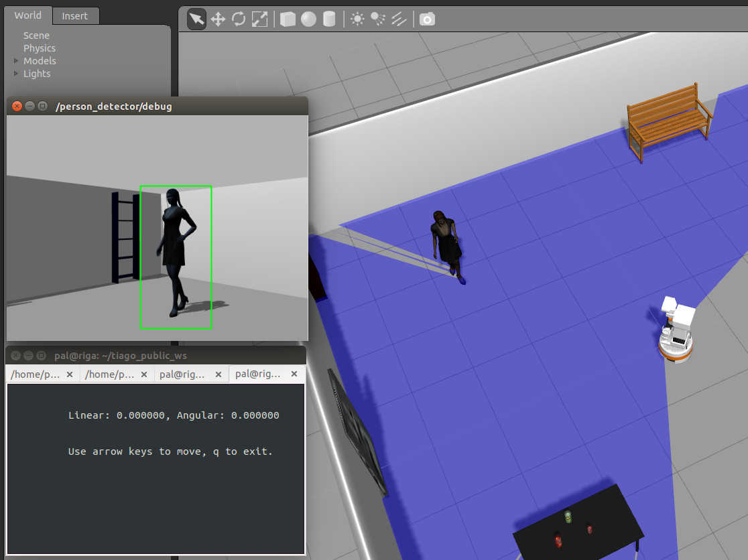Viewport: 748px width, 560px height.
Task: Switch to the translate mode tool
Action: click(218, 19)
